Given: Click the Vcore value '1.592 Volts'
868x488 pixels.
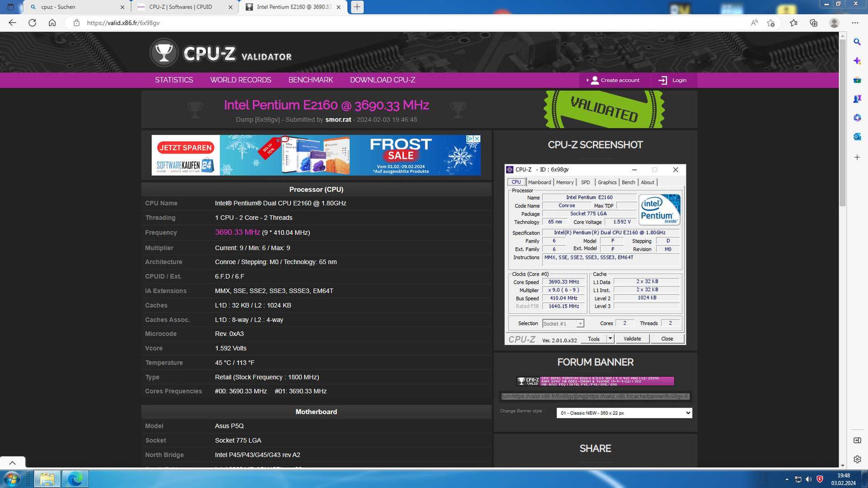Looking at the screenshot, I should (231, 348).
